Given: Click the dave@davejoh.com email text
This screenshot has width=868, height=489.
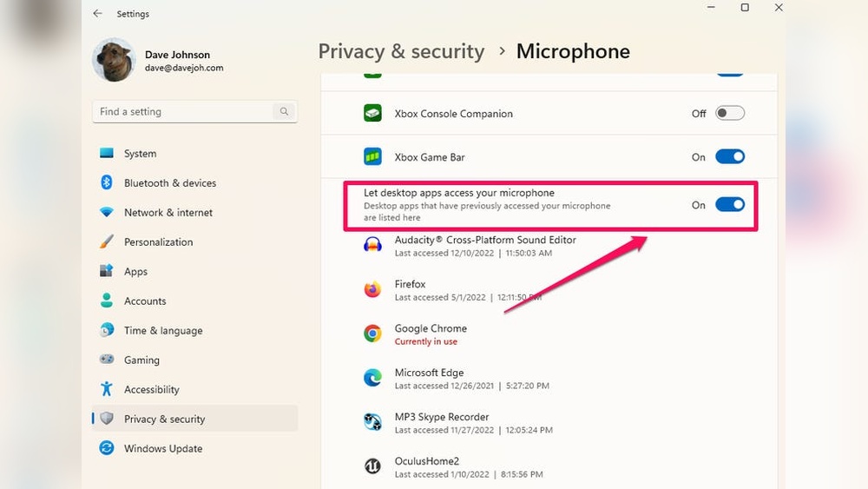Looking at the screenshot, I should coord(184,68).
